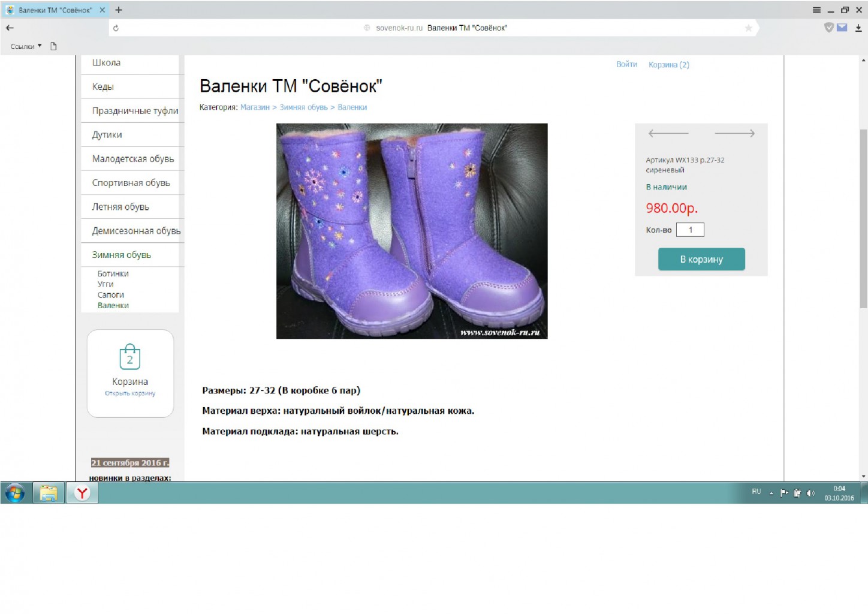The width and height of the screenshot is (868, 614).
Task: Click the В корзину button
Action: point(701,259)
